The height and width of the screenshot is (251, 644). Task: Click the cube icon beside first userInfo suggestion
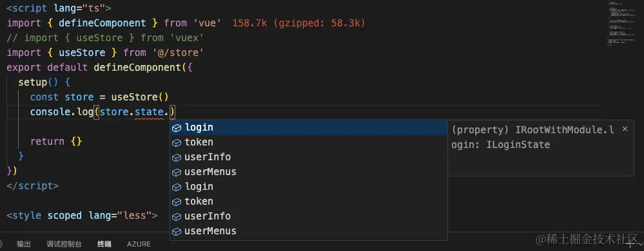click(176, 158)
